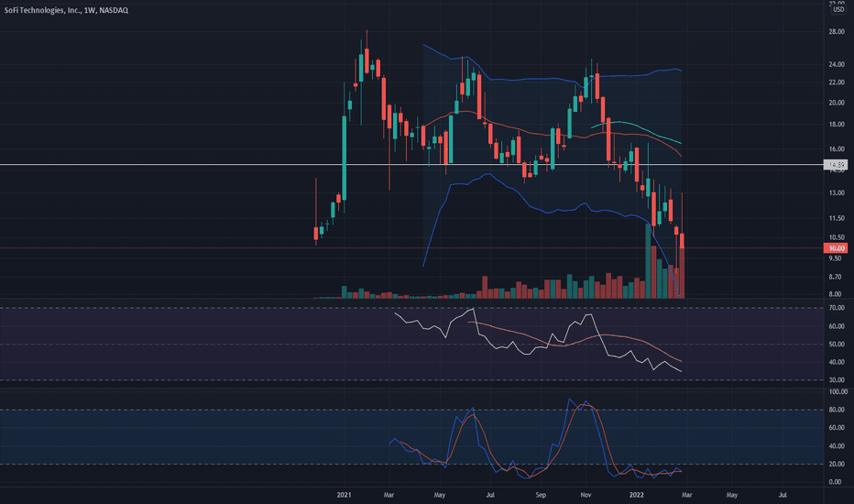Image resolution: width=854 pixels, height=504 pixels.
Task: Click the 13.00 price axis label
Action: (837, 192)
